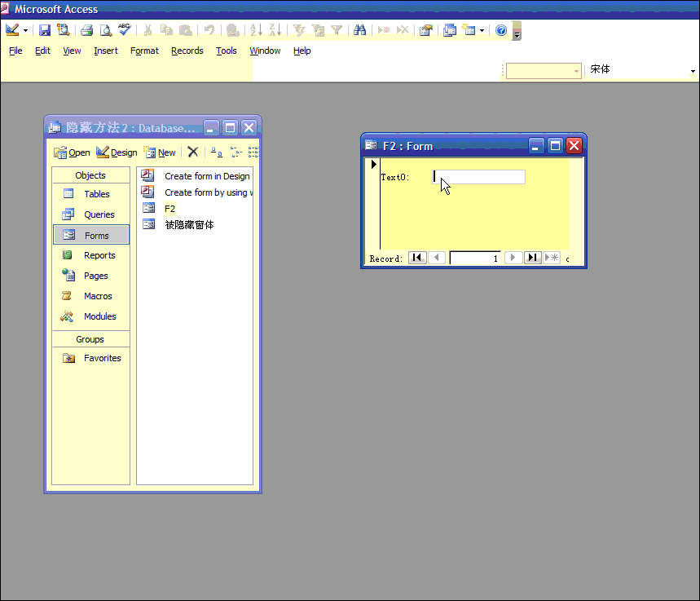Open the Format menu
The width and height of the screenshot is (700, 601).
point(144,51)
